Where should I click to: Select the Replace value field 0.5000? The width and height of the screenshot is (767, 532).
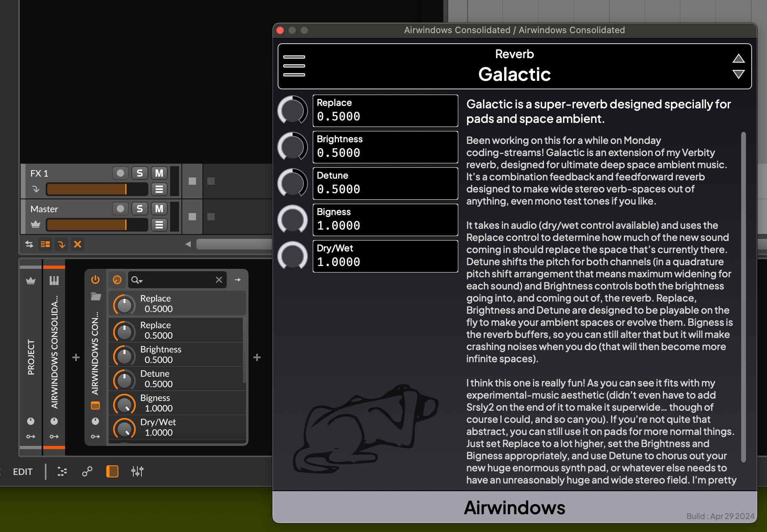click(385, 111)
